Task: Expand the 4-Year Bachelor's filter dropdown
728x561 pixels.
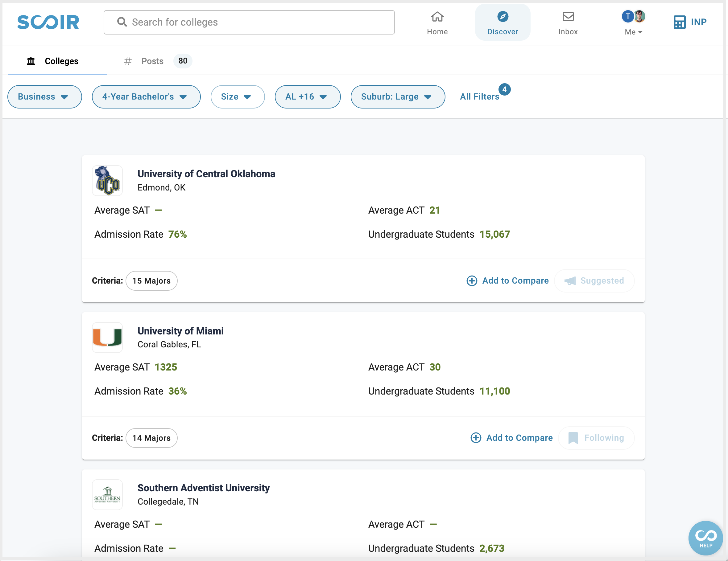Action: 146,96
